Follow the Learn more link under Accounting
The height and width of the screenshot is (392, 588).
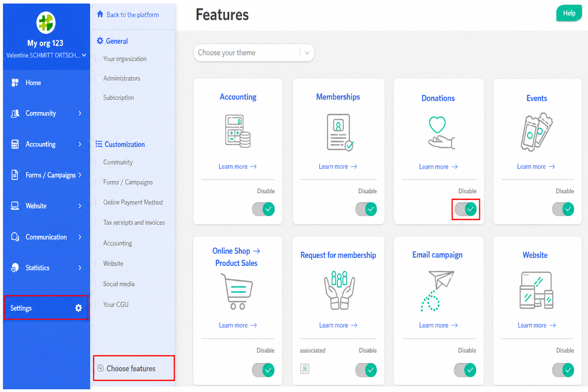click(237, 167)
